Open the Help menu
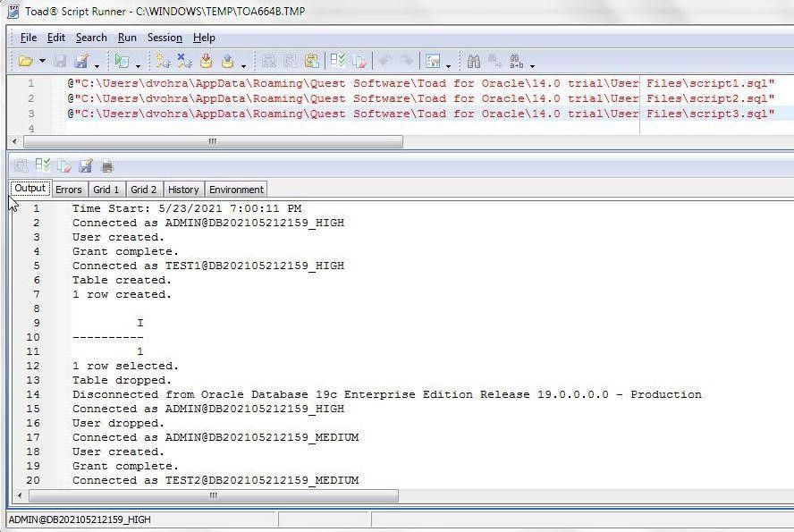 [204, 38]
